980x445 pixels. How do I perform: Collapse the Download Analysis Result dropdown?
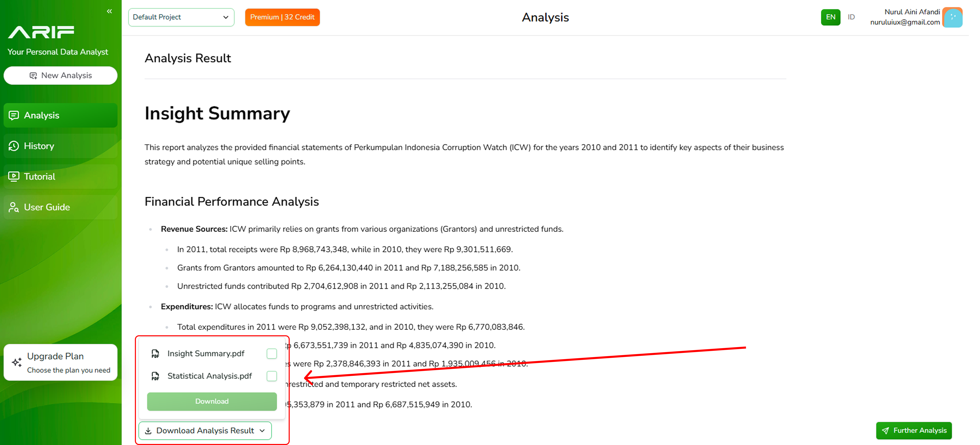[205, 431]
